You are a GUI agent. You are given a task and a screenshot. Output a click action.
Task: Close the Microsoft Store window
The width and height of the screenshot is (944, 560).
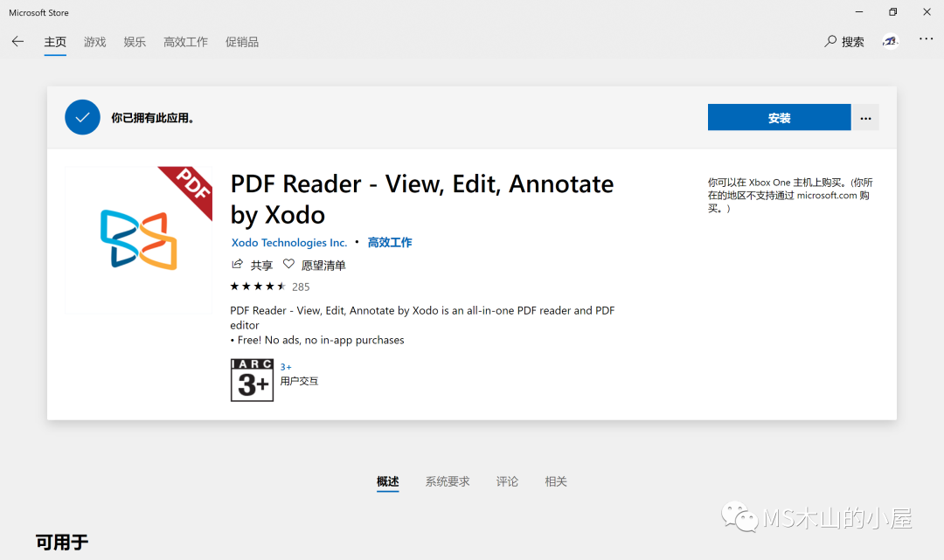927,12
